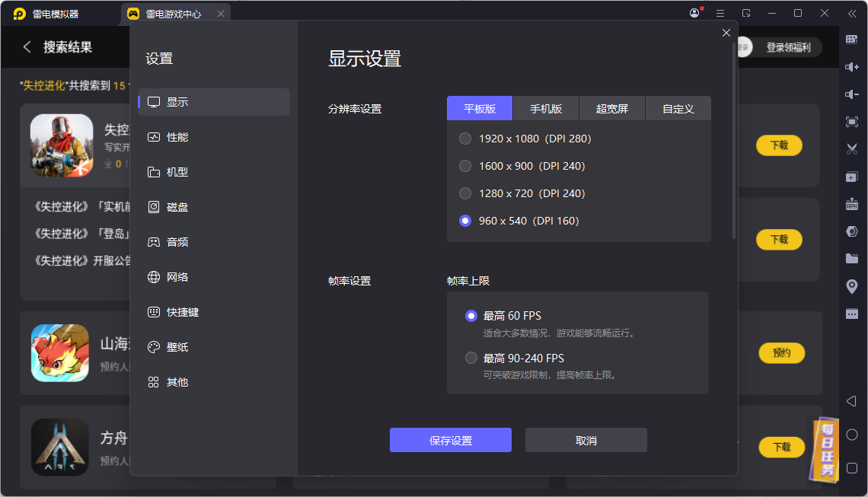This screenshot has height=497, width=868.
Task: Open the shared folder icon on the right
Action: (852, 258)
